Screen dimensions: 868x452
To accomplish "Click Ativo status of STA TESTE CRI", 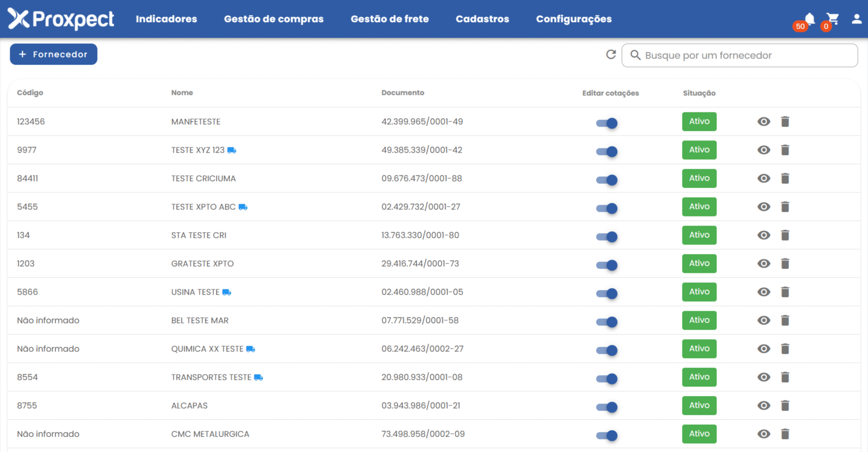I will 699,235.
